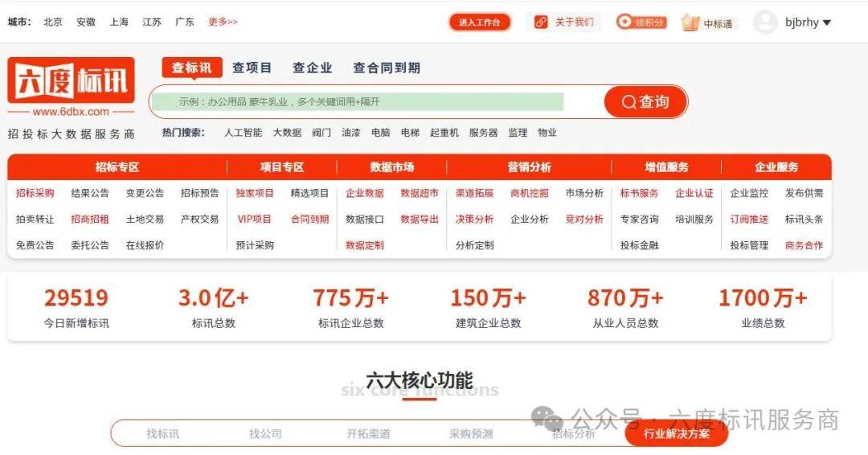
Task: Open the 企业服务 menu header
Action: [x=776, y=167]
